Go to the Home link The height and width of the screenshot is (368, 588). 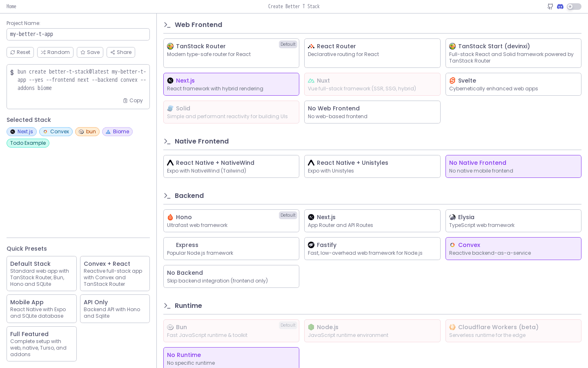coord(11,7)
